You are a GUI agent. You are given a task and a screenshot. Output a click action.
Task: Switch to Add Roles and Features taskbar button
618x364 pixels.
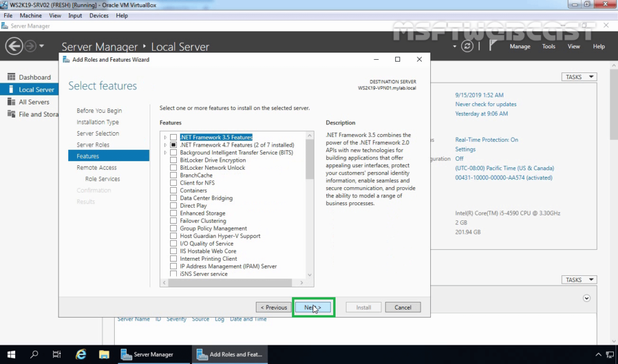(x=230, y=354)
